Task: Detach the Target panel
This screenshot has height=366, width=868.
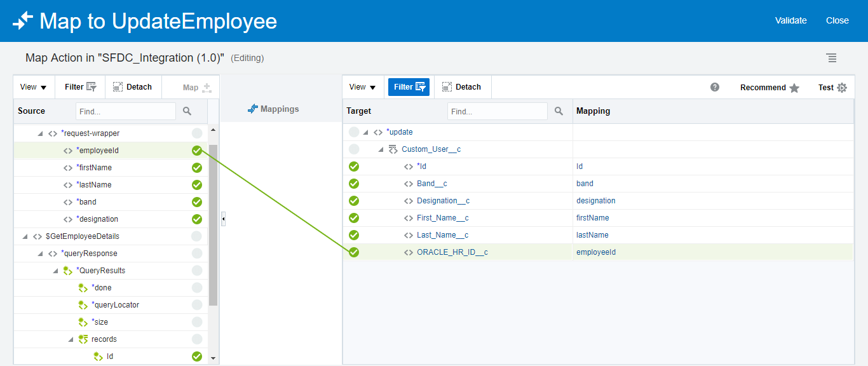Action: pos(461,87)
